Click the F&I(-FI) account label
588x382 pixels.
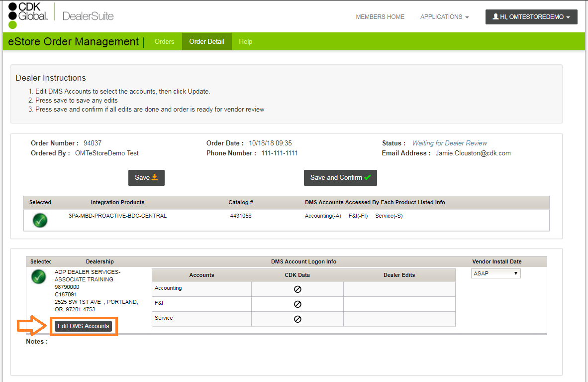click(x=358, y=216)
